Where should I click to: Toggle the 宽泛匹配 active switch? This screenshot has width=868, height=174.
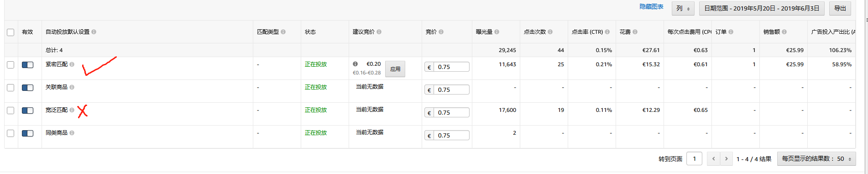pyautogui.click(x=28, y=111)
